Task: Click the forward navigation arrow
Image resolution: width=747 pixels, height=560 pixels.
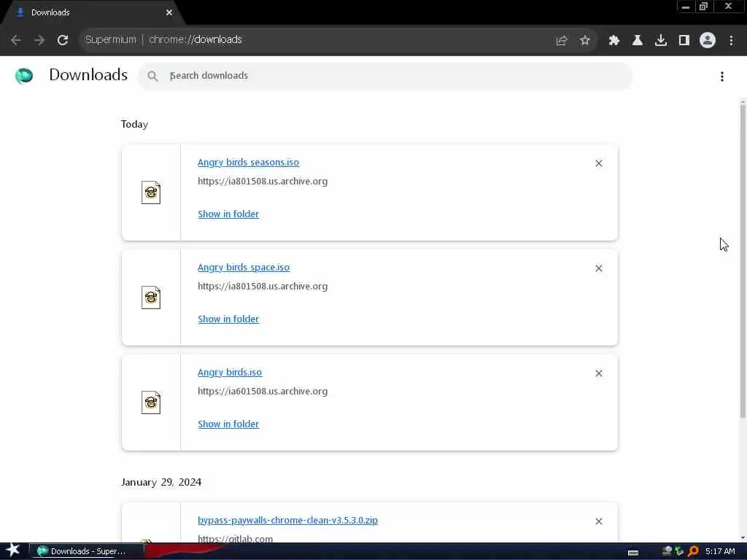Action: pyautogui.click(x=39, y=40)
